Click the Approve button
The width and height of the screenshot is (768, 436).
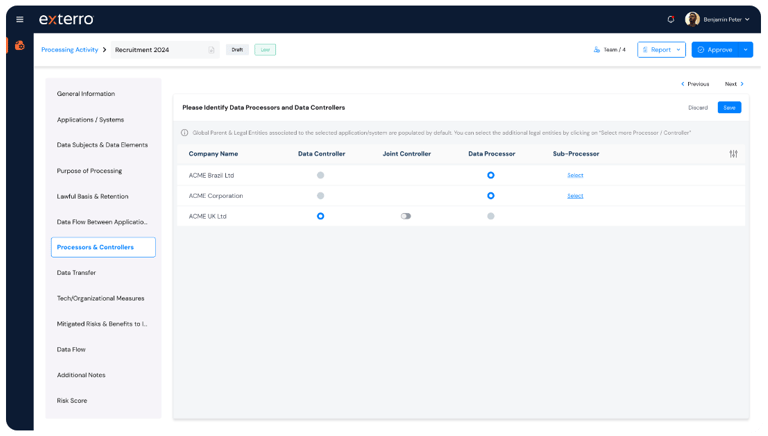[715, 49]
